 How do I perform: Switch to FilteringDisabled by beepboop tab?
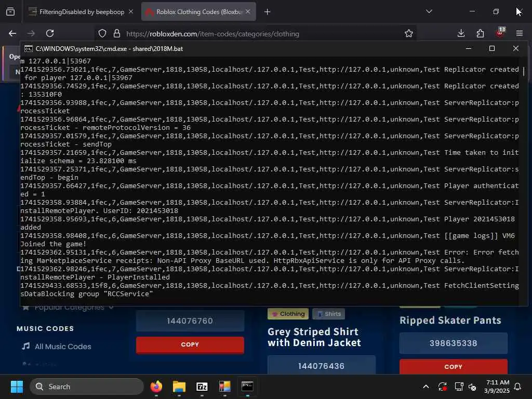pyautogui.click(x=81, y=11)
